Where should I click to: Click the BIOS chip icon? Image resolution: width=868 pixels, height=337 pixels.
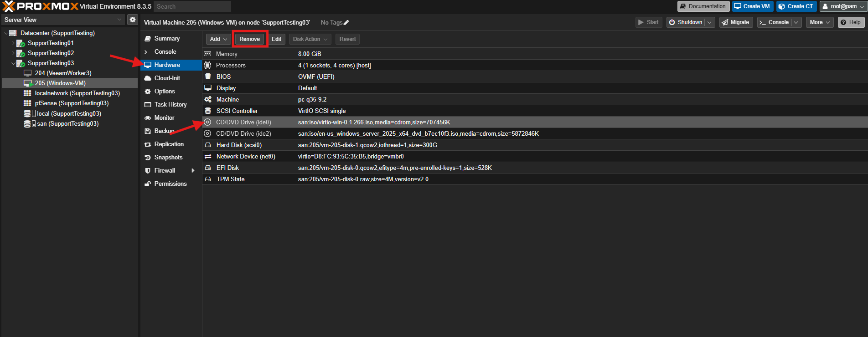point(208,77)
